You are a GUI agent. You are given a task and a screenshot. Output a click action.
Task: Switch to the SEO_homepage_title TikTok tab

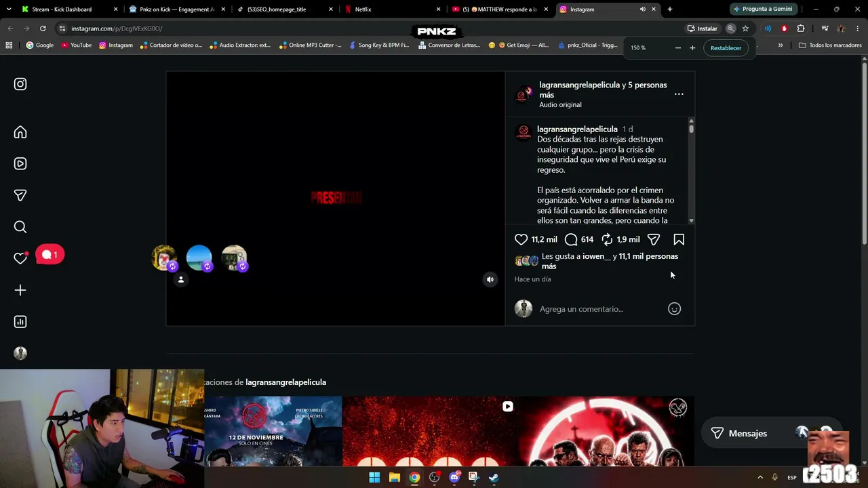285,9
